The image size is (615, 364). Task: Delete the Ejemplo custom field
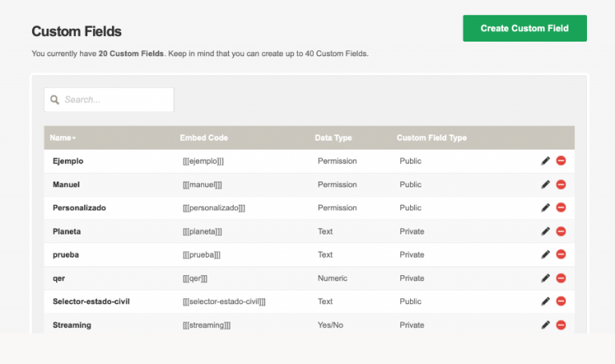561,161
